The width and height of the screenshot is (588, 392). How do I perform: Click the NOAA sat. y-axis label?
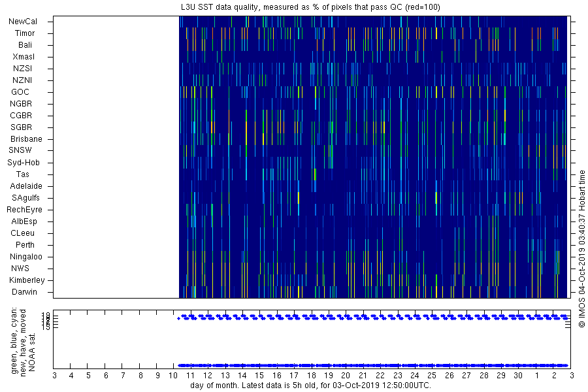coord(32,352)
